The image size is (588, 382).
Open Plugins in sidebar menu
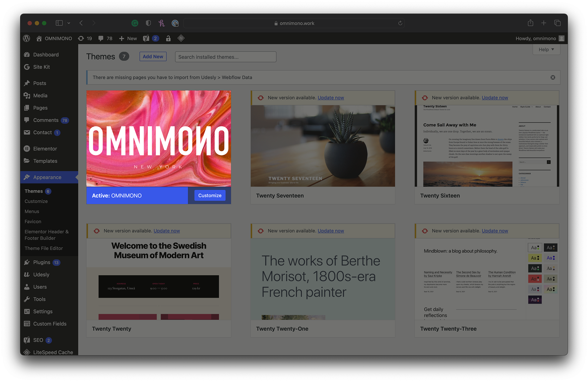pyautogui.click(x=42, y=262)
